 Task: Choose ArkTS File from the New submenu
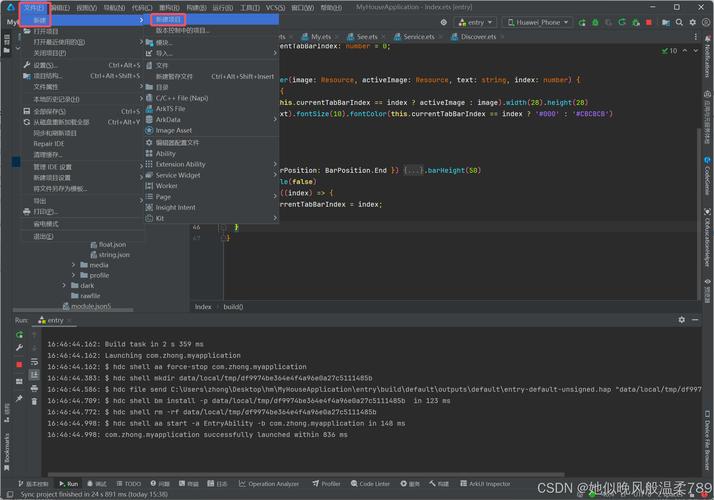pyautogui.click(x=170, y=108)
